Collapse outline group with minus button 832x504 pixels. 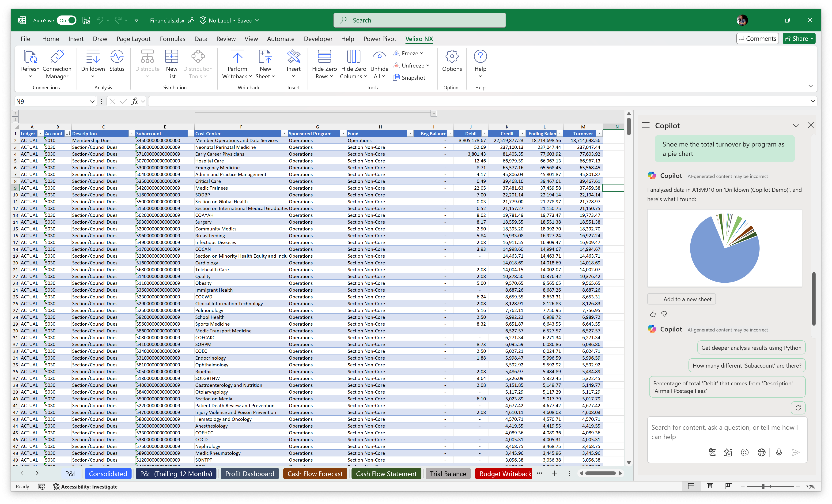(434, 113)
